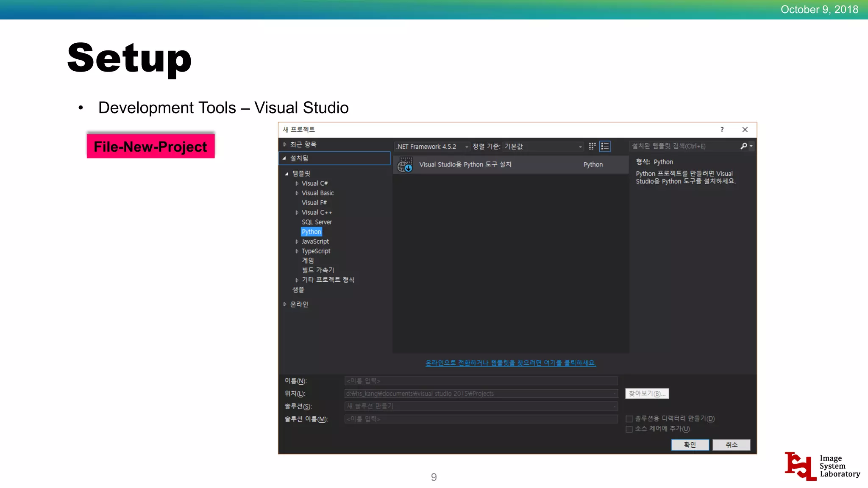The height and width of the screenshot is (488, 868).
Task: Open search options dropdown arrow
Action: (751, 146)
